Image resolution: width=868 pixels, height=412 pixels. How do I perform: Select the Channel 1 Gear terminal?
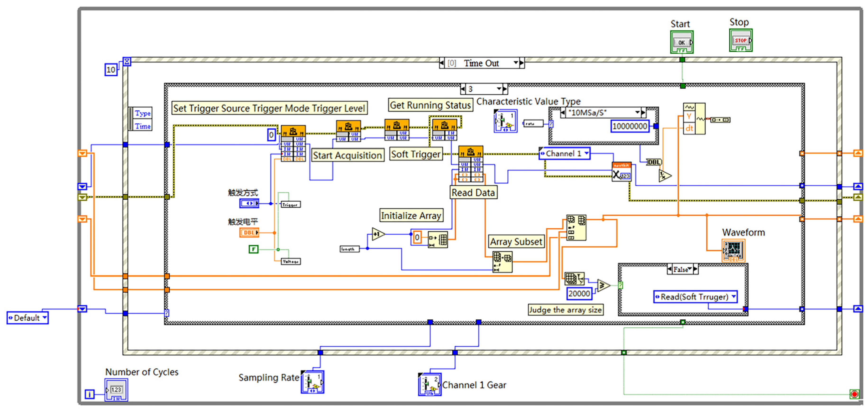(x=430, y=384)
